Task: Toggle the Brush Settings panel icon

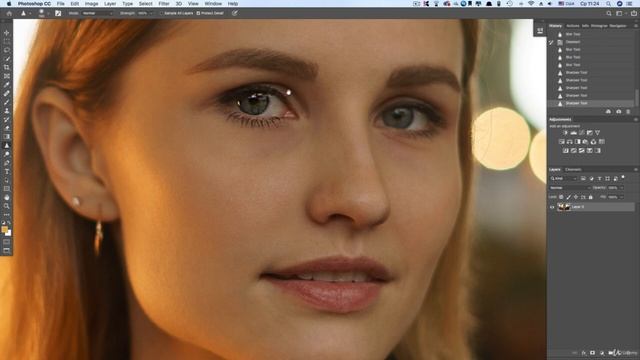Action: pyautogui.click(x=58, y=13)
